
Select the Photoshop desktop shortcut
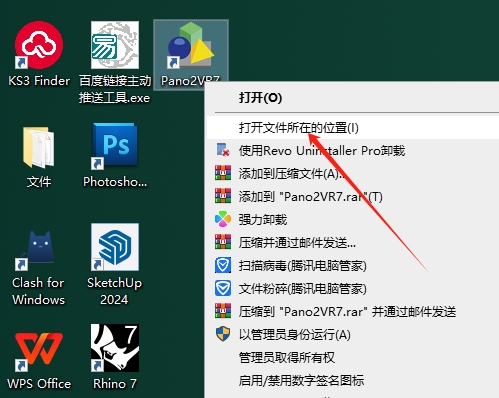click(x=115, y=155)
